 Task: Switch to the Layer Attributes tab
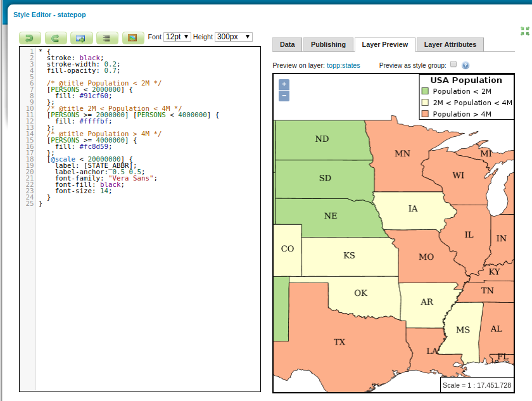tap(450, 44)
